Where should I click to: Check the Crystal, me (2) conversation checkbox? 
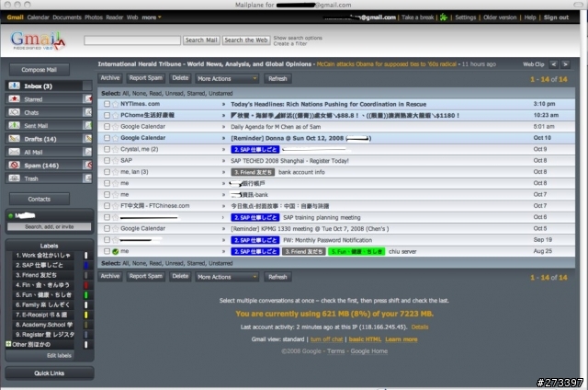click(107, 149)
